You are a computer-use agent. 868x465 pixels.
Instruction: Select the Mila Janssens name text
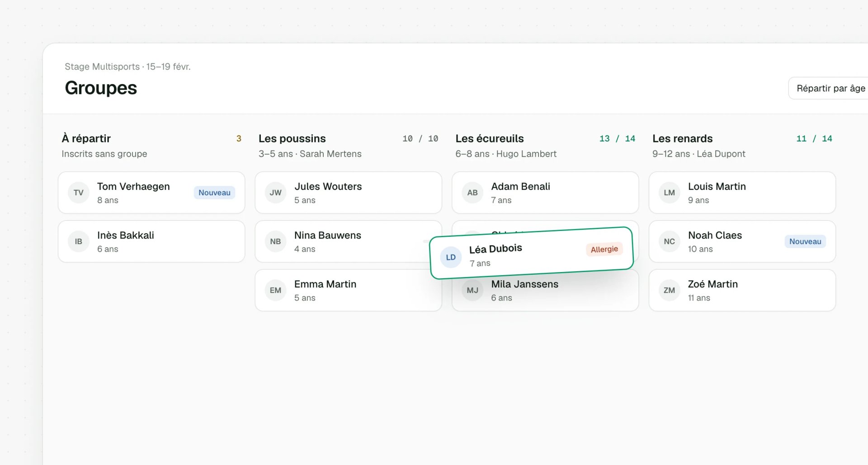[525, 284]
